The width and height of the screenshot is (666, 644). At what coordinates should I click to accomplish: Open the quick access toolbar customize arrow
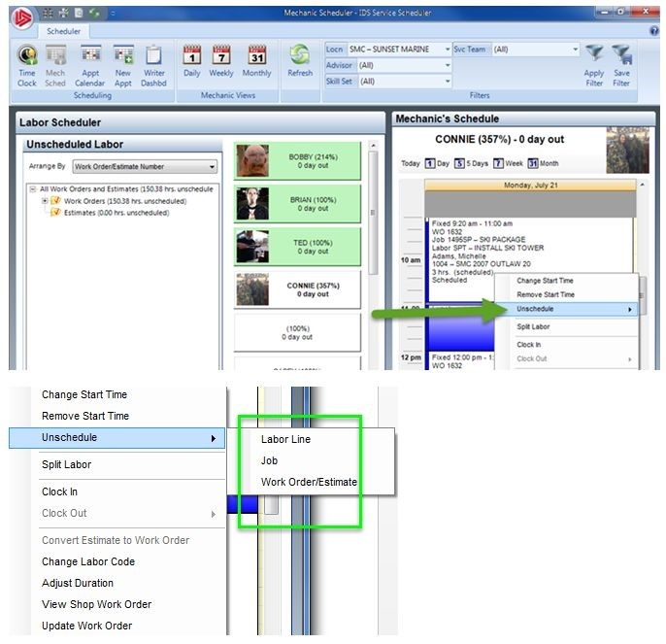click(x=113, y=14)
